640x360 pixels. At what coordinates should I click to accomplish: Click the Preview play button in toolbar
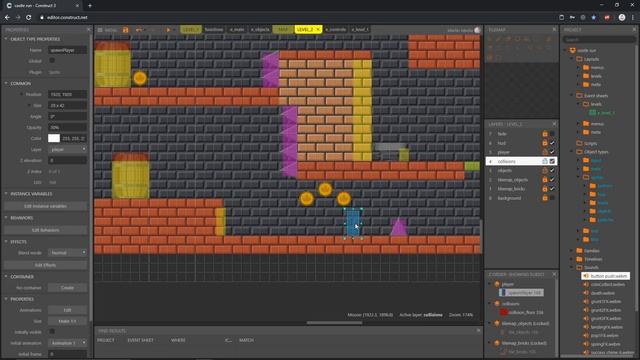(x=168, y=30)
